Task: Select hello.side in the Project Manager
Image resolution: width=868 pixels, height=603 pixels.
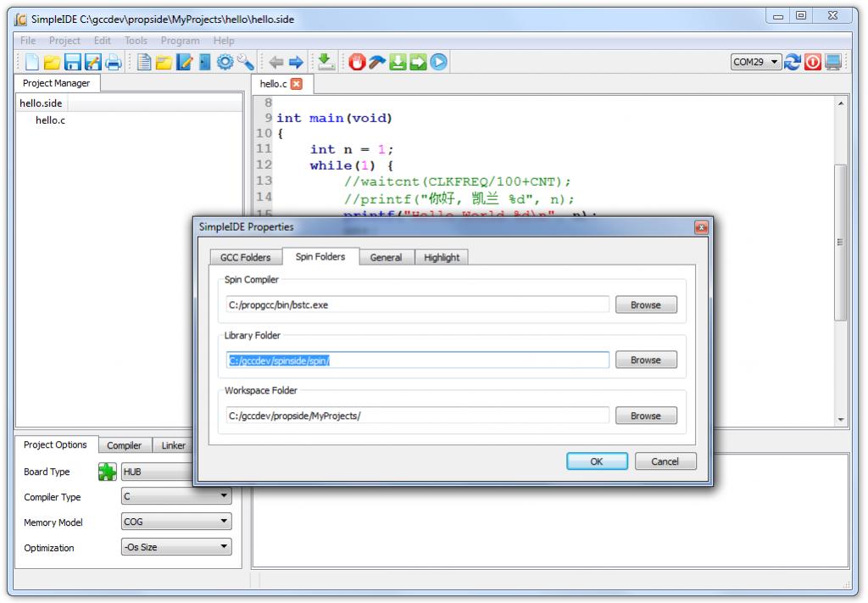Action: click(41, 103)
